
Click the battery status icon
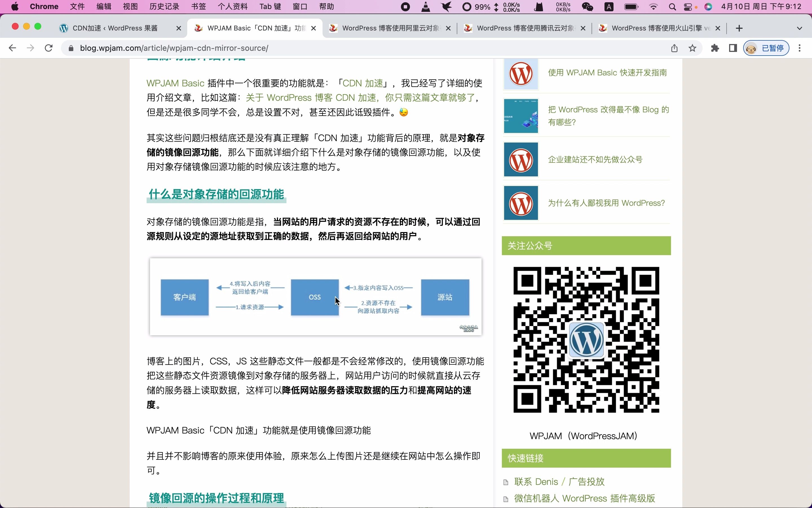(631, 7)
